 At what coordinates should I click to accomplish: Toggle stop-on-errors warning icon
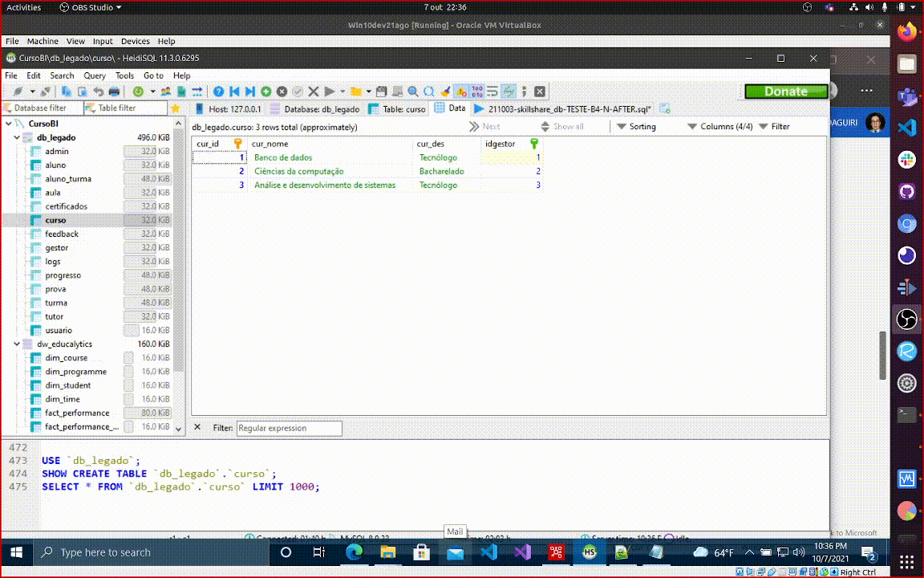pyautogui.click(x=461, y=92)
